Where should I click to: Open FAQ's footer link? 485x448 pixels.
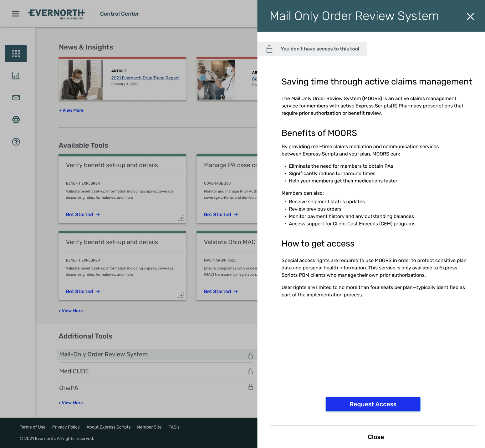174,427
